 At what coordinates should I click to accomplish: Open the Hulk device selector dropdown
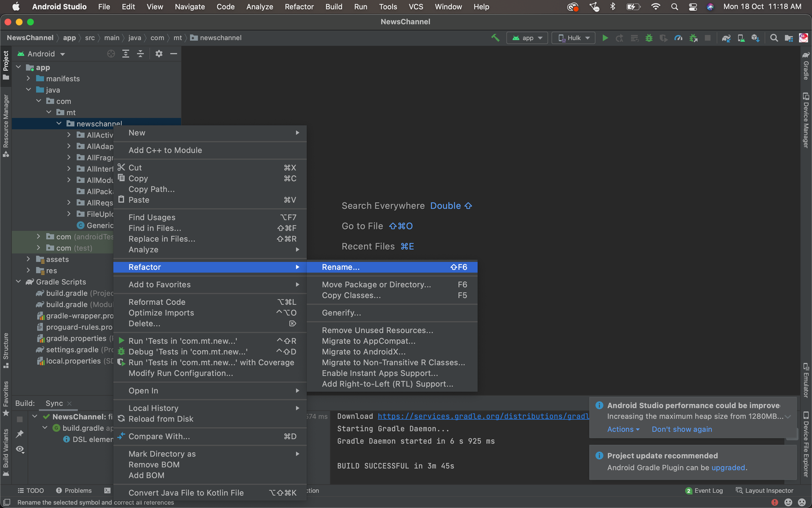pyautogui.click(x=574, y=38)
